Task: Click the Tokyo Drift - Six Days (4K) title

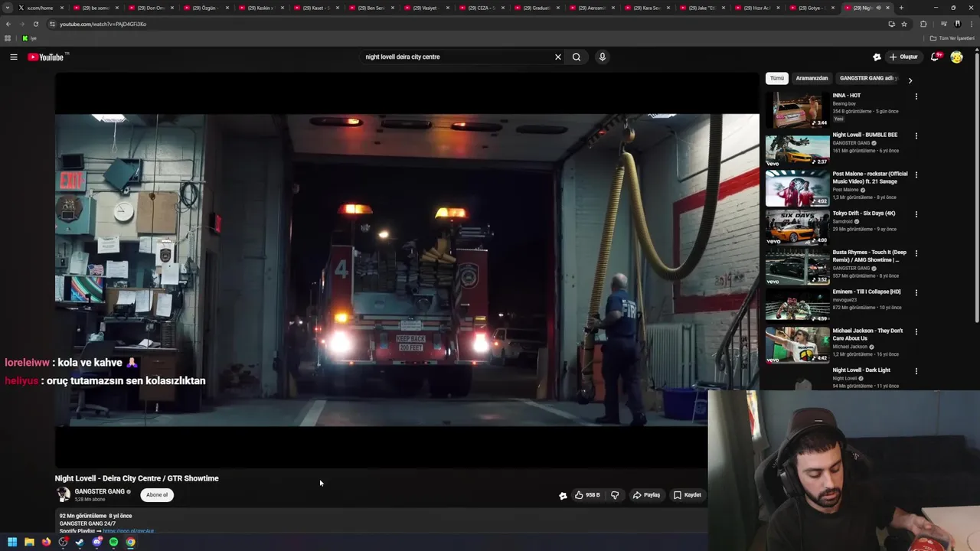Action: [x=864, y=214]
